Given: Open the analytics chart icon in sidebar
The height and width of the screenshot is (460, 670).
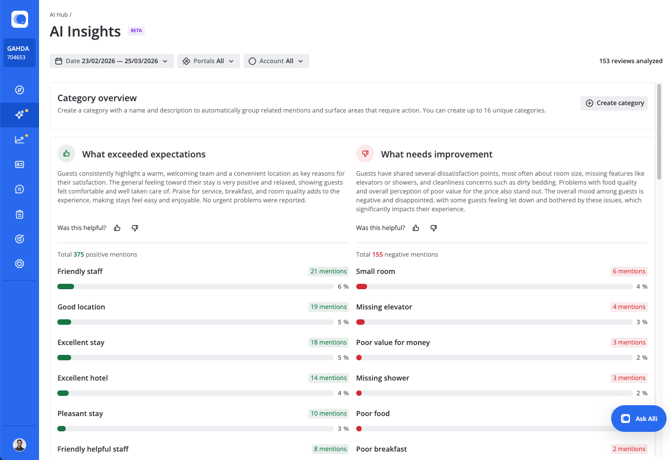Looking at the screenshot, I should pyautogui.click(x=19, y=140).
